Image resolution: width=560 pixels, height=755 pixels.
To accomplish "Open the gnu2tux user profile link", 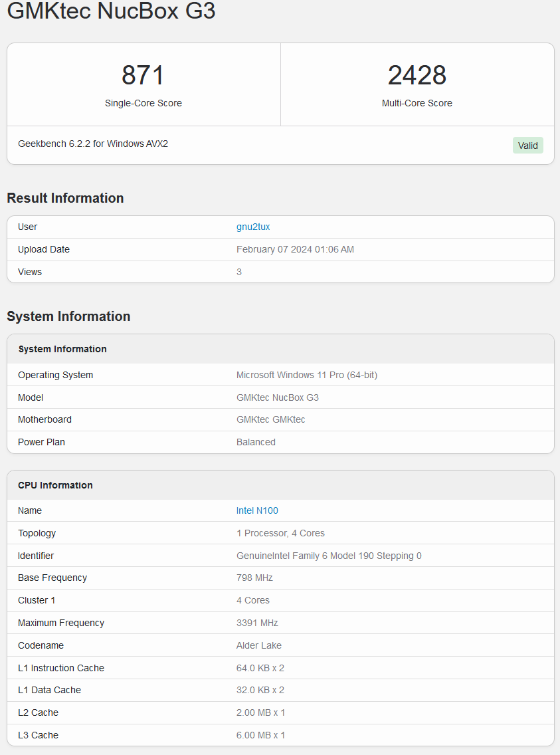I will 253,227.
